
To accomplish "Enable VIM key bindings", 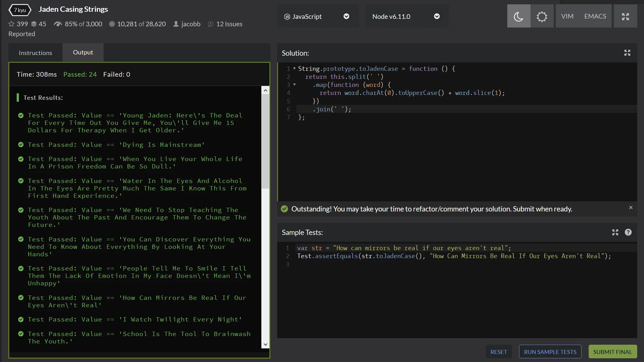I will (567, 16).
